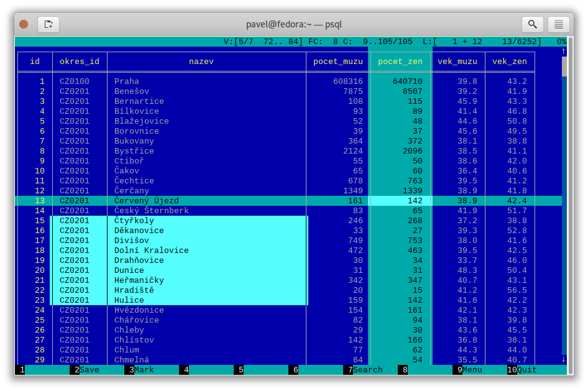Click the vertical scrollbar thumb
This screenshot has width=588, height=391.
[x=564, y=66]
